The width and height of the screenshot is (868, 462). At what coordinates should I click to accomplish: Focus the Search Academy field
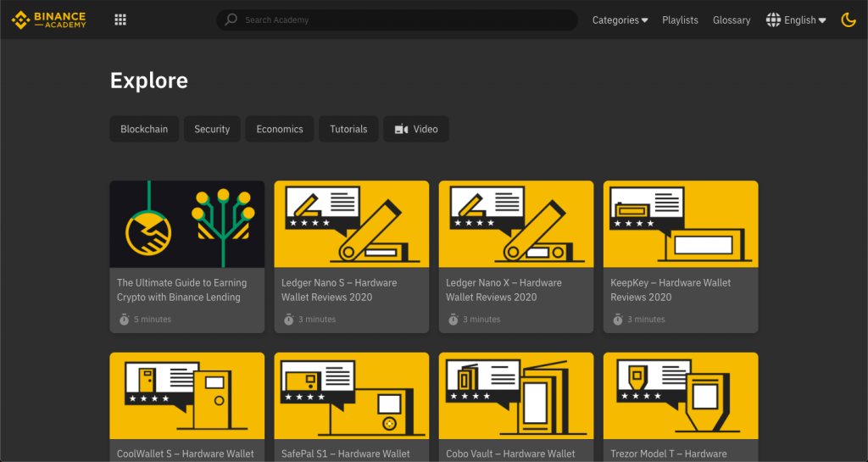[397, 19]
